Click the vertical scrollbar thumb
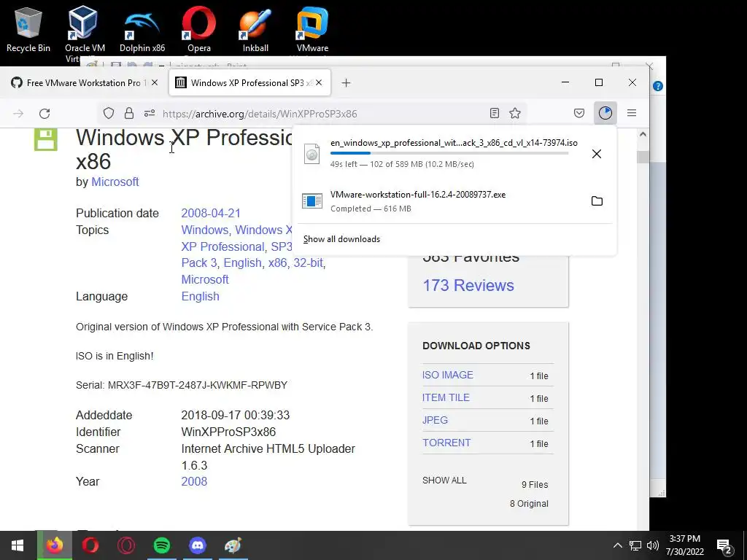The image size is (747, 560). click(643, 157)
